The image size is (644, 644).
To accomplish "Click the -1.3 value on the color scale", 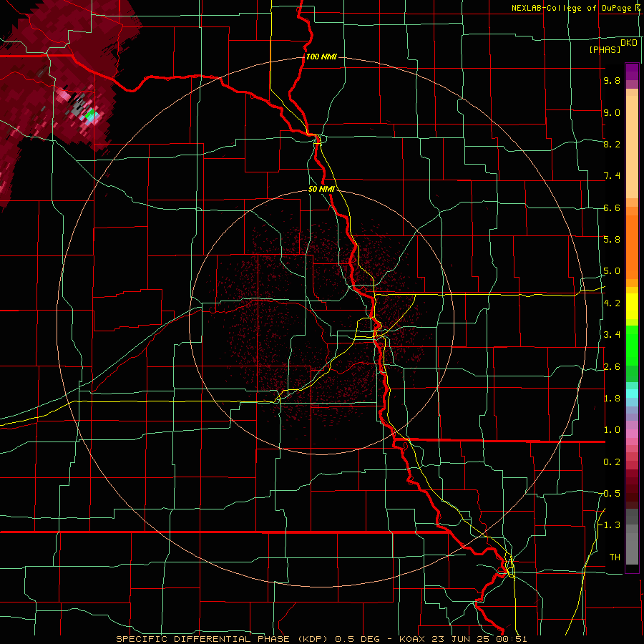I will 611,525.
